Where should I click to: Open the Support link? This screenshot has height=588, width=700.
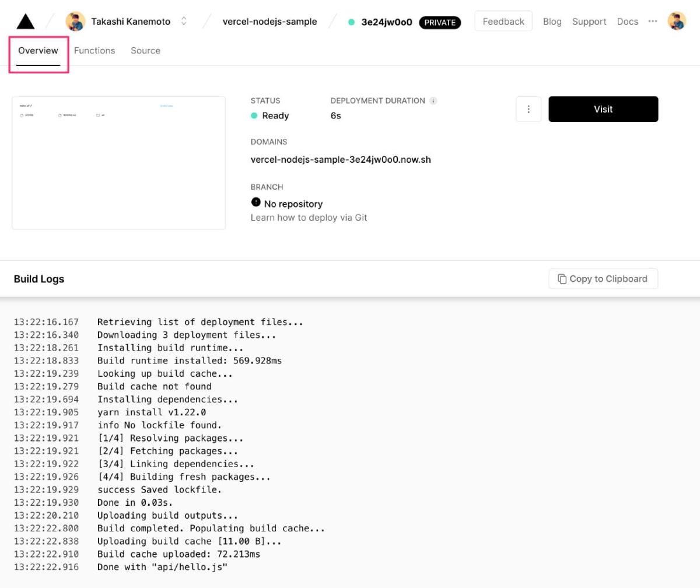(x=589, y=22)
